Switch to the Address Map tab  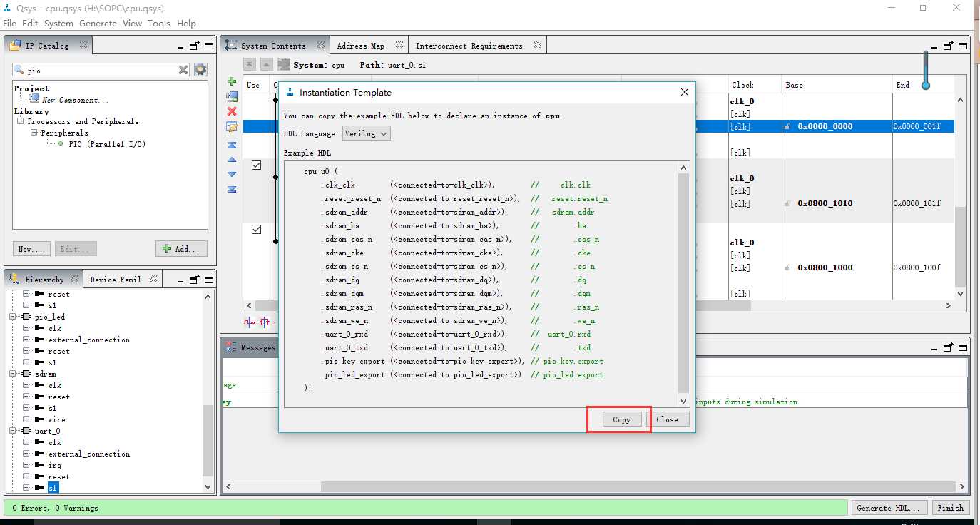(x=360, y=46)
